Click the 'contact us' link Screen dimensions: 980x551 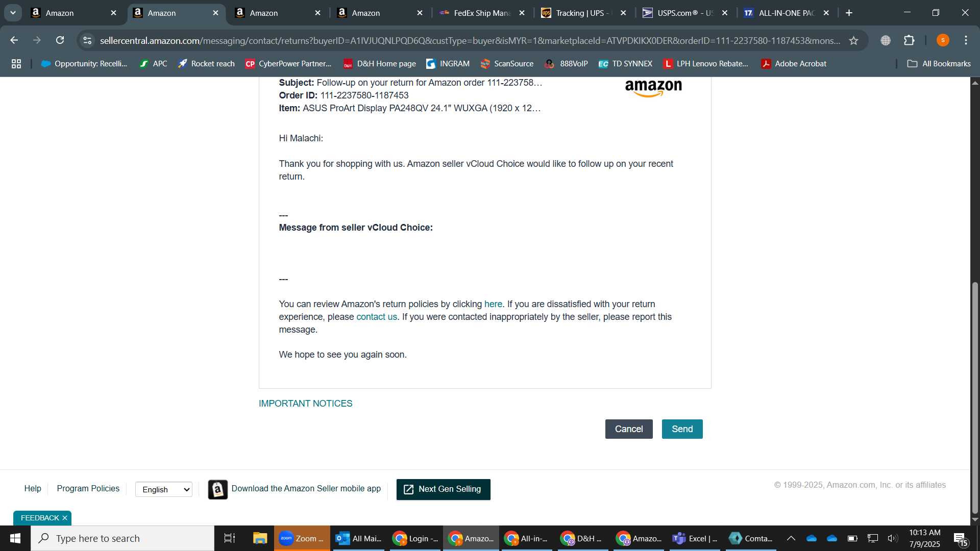point(377,317)
